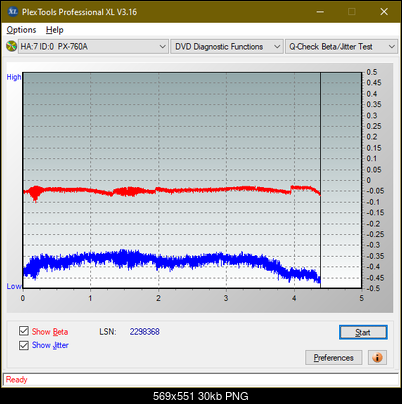Open the Preferences button

[334, 358]
